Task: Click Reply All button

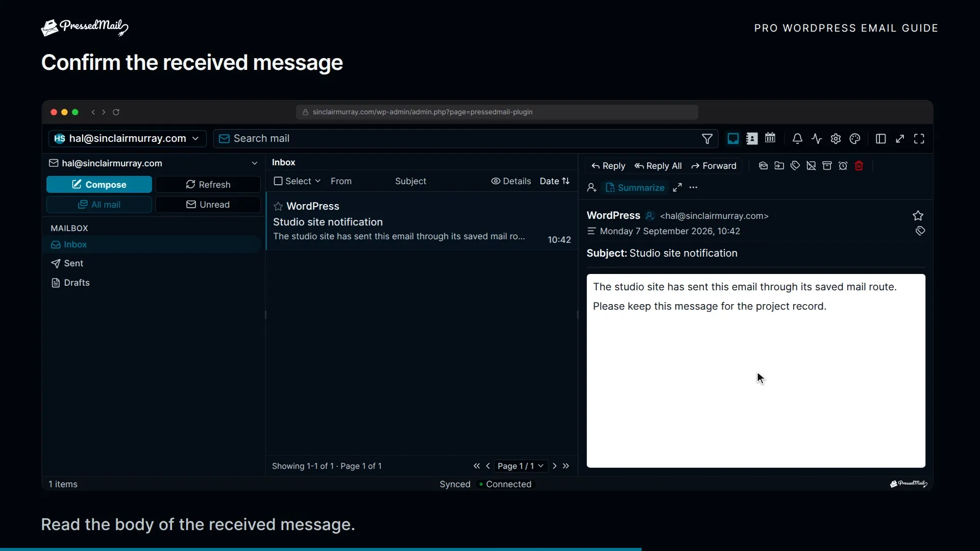Action: pyautogui.click(x=658, y=166)
